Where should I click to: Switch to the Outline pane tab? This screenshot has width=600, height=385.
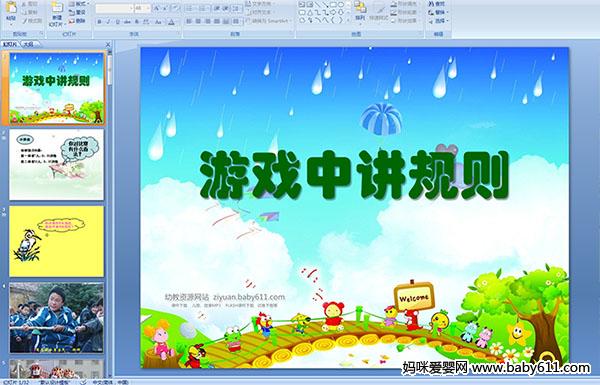pyautogui.click(x=28, y=44)
